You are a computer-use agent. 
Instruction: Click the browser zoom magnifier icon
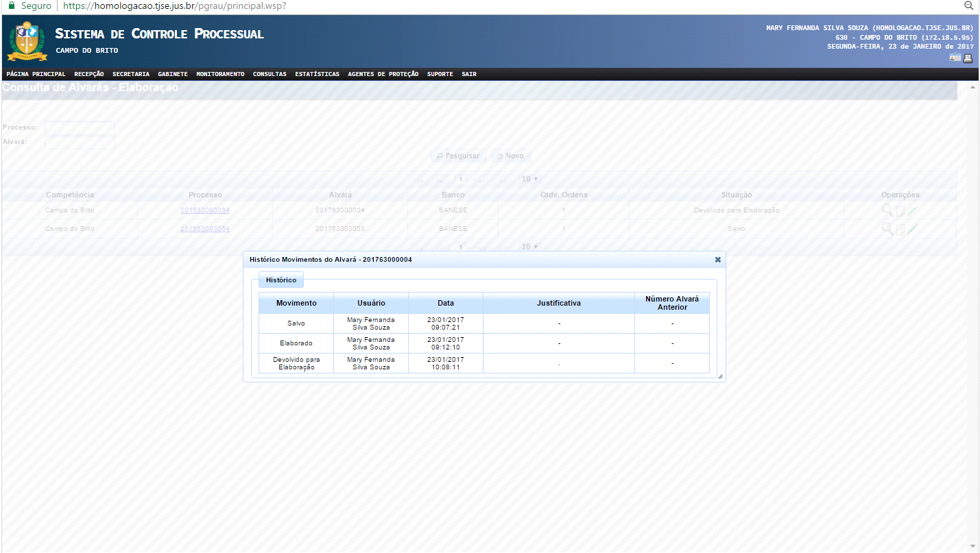pyautogui.click(x=969, y=5)
